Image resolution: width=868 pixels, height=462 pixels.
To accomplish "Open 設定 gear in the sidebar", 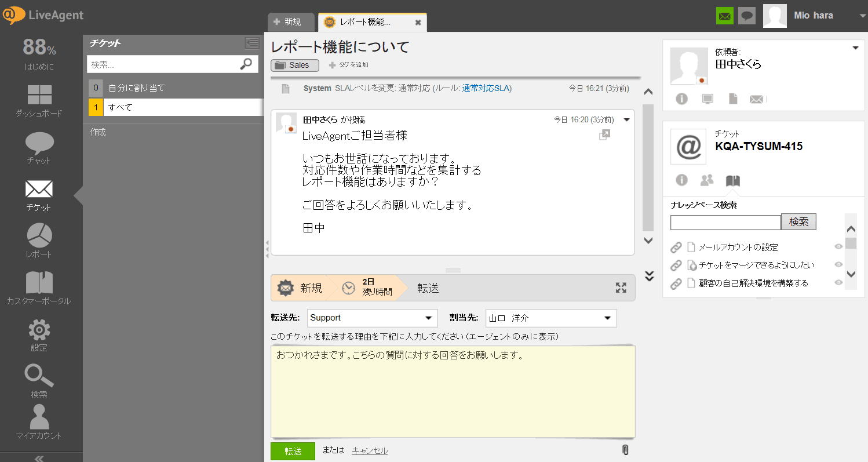I will (39, 336).
